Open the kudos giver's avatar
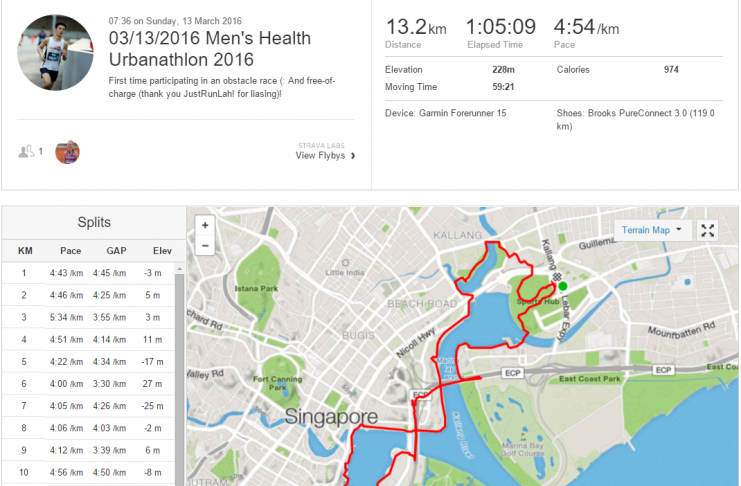Image resolution: width=741 pixels, height=486 pixels. tap(68, 152)
